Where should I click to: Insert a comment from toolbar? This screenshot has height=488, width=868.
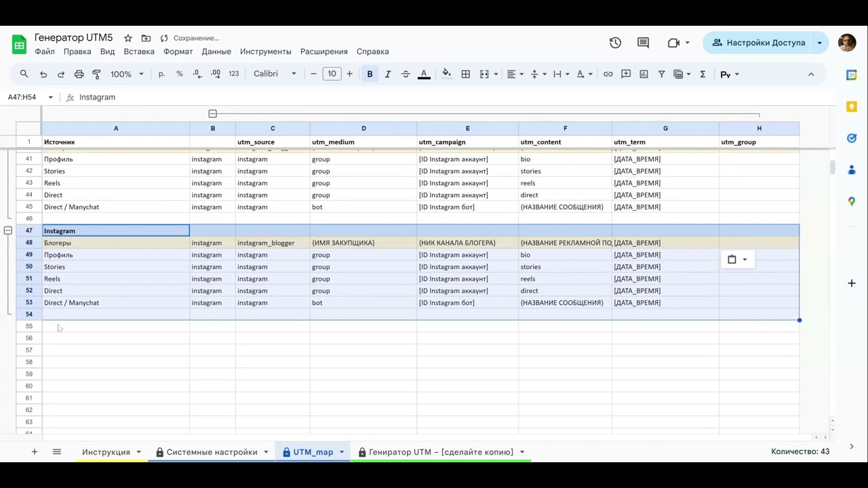[626, 74]
